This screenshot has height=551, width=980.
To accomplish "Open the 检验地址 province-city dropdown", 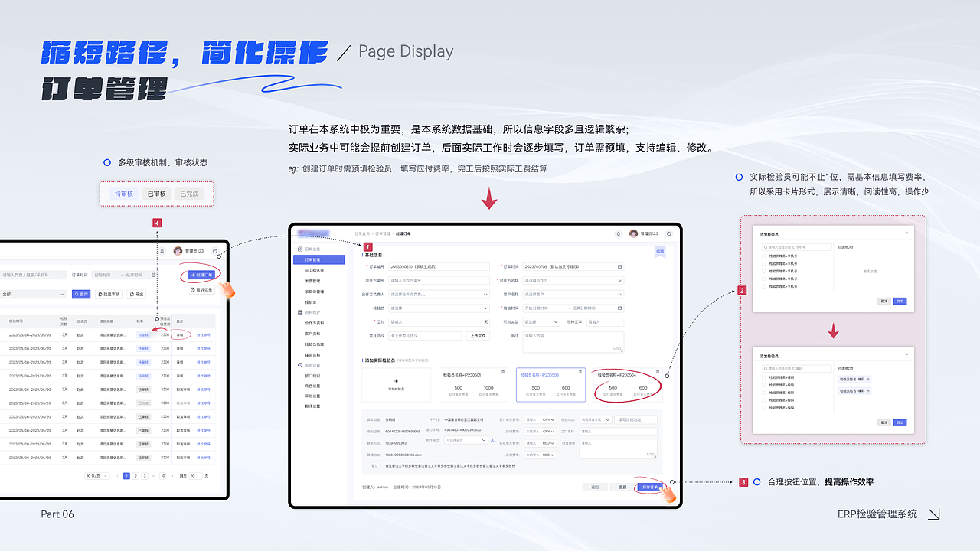I will [x=596, y=419].
